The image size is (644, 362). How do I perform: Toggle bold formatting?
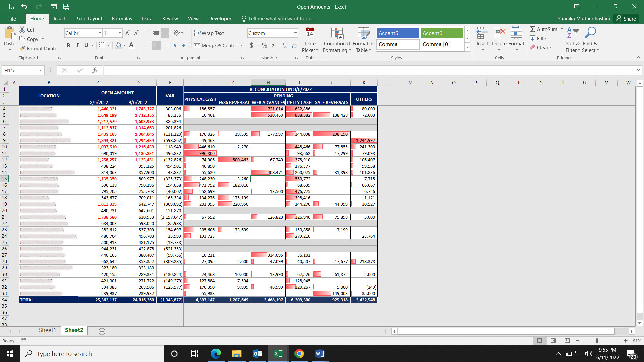pyautogui.click(x=68, y=45)
